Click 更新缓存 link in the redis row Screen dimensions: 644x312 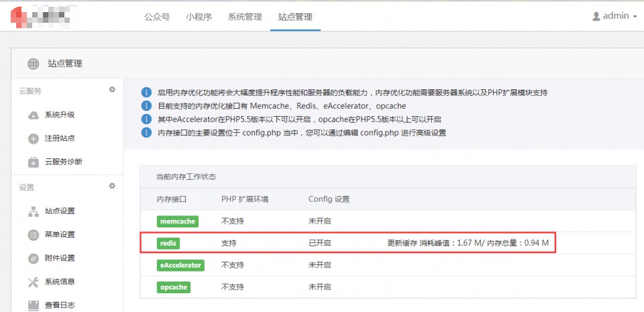[x=403, y=243]
